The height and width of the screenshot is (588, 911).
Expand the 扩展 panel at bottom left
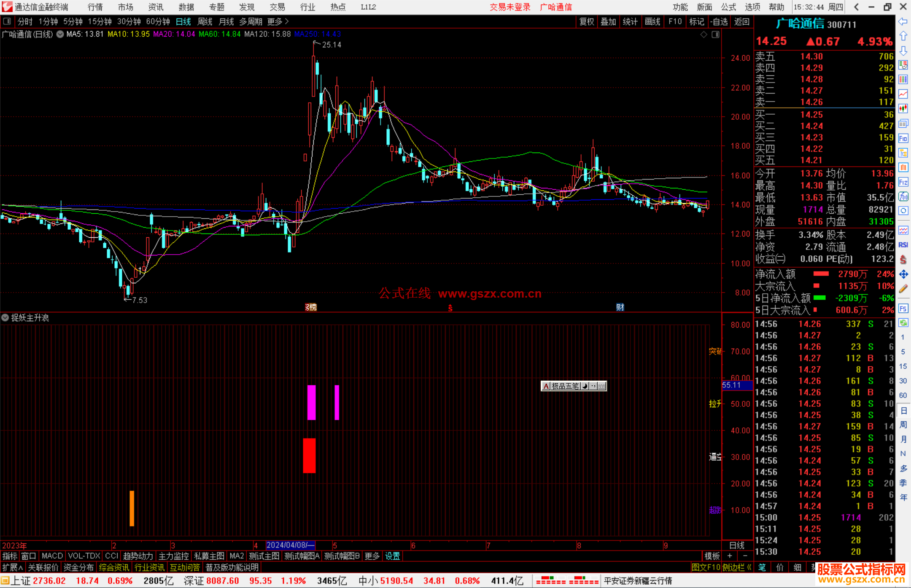[13, 567]
